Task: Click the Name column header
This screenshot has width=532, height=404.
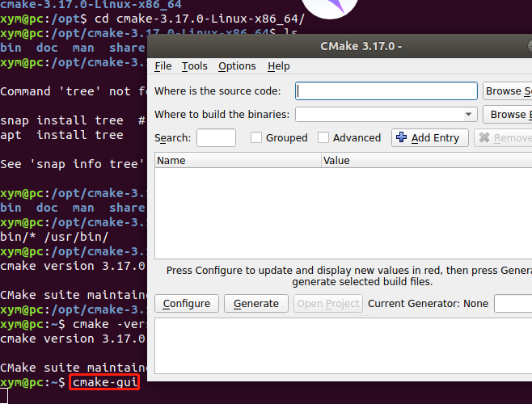Action: 239,160
